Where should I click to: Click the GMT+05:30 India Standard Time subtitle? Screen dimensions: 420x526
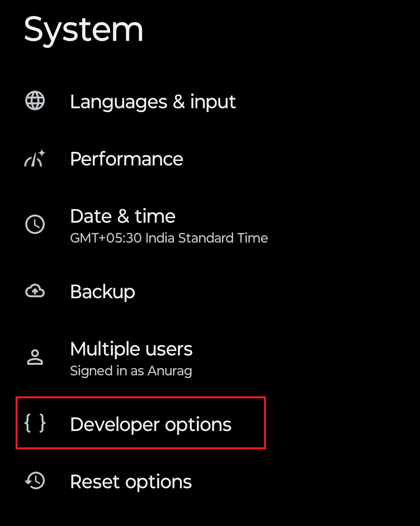pyautogui.click(x=169, y=238)
